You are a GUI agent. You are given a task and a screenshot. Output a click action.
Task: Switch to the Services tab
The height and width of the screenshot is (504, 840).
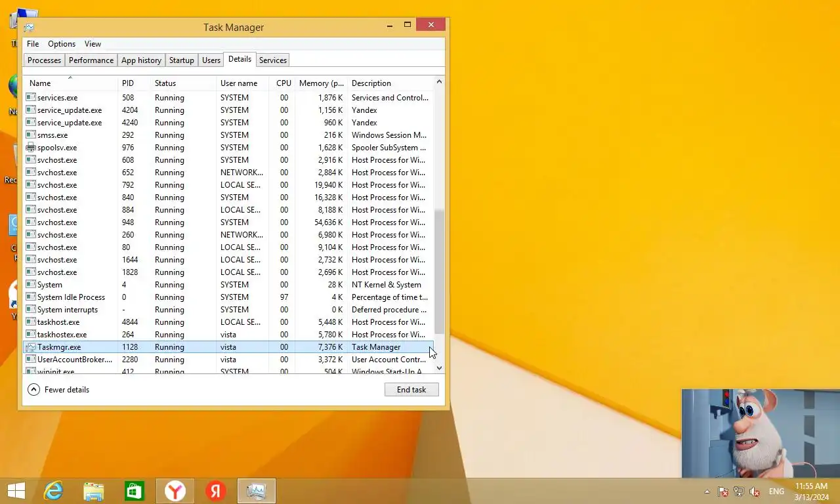[x=273, y=60]
